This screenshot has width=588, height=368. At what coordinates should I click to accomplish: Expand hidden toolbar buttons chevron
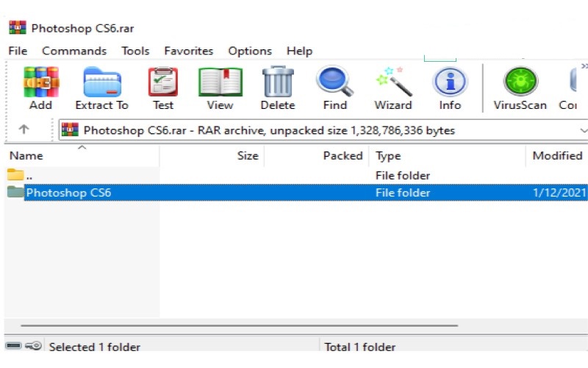pyautogui.click(x=584, y=66)
